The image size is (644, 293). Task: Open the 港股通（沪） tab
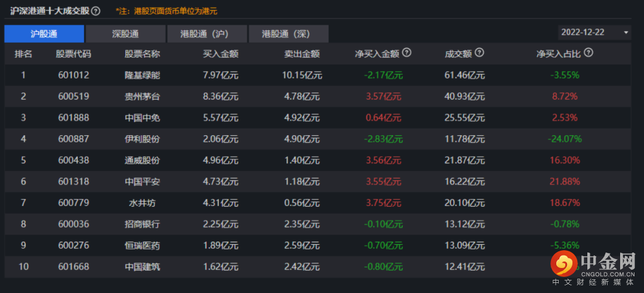(206, 33)
